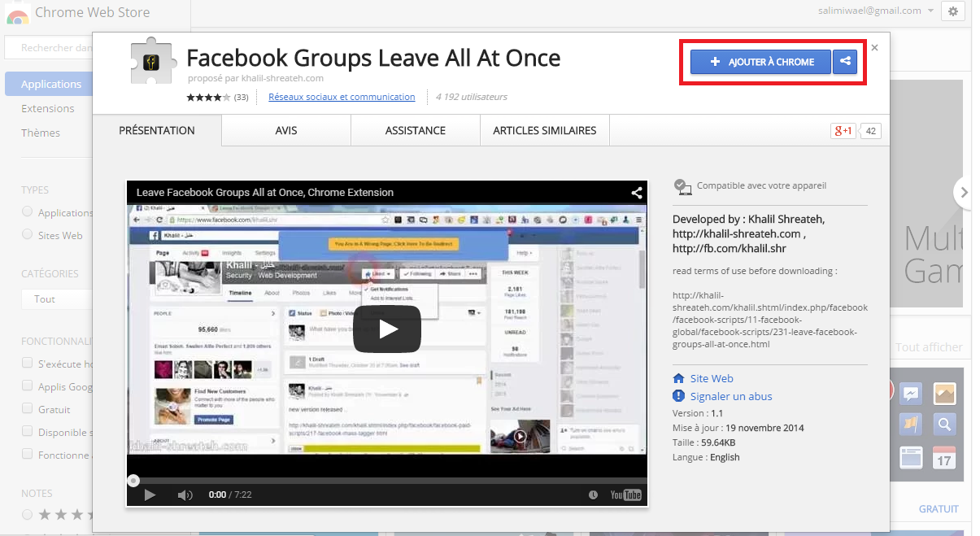
Task: Toggle the Gratuit checkbox
Action: 28,409
